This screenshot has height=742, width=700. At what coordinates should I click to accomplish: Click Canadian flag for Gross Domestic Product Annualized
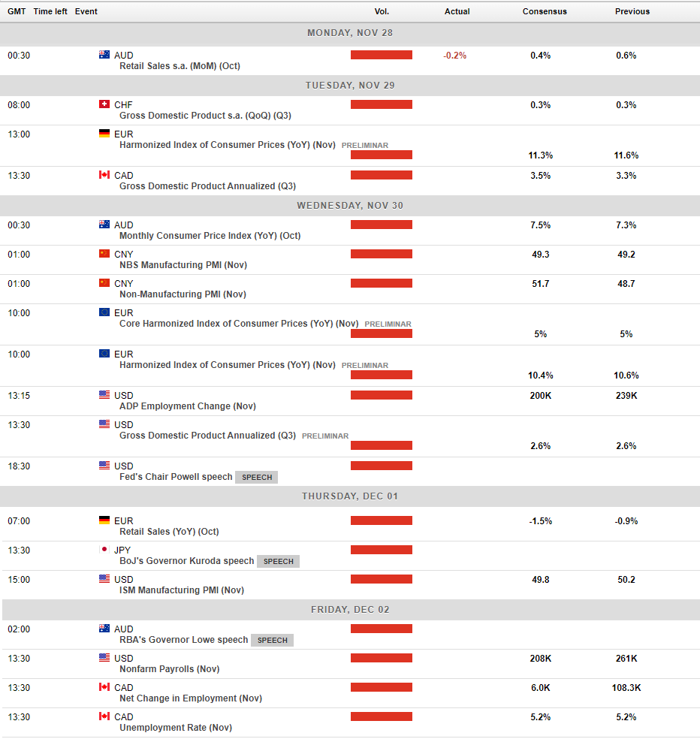(x=104, y=175)
